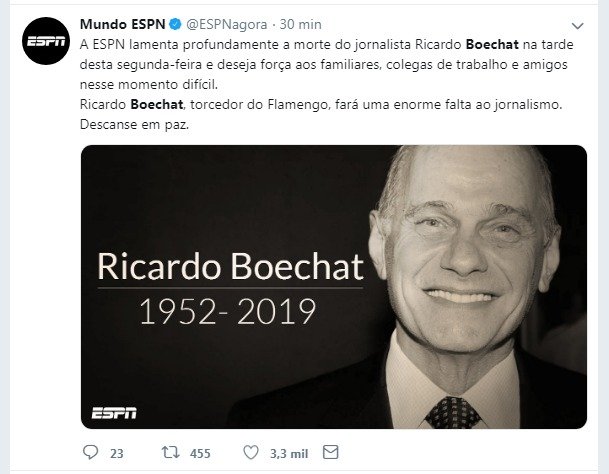
Task: Click the Ricardo Boechat name caption
Action: (x=231, y=267)
